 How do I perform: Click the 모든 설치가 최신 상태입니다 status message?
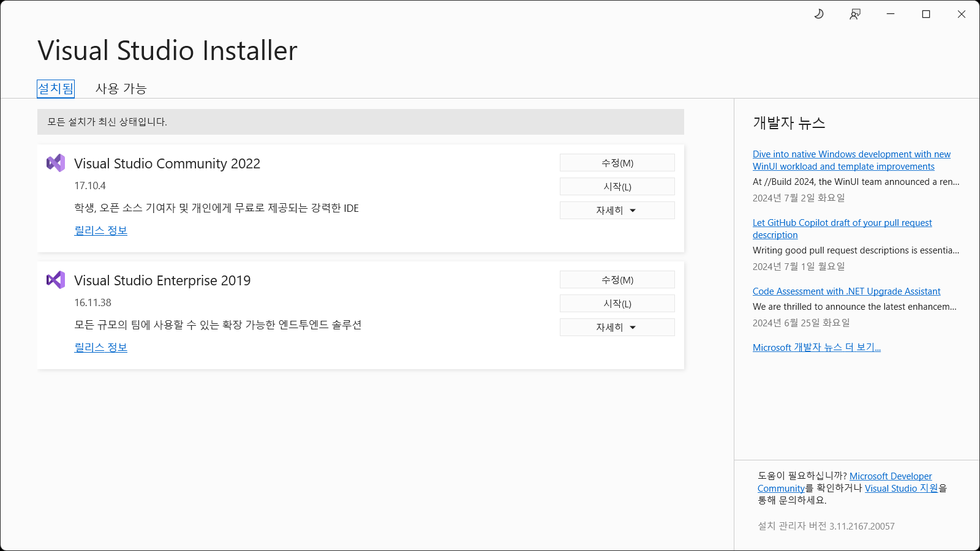[107, 122]
